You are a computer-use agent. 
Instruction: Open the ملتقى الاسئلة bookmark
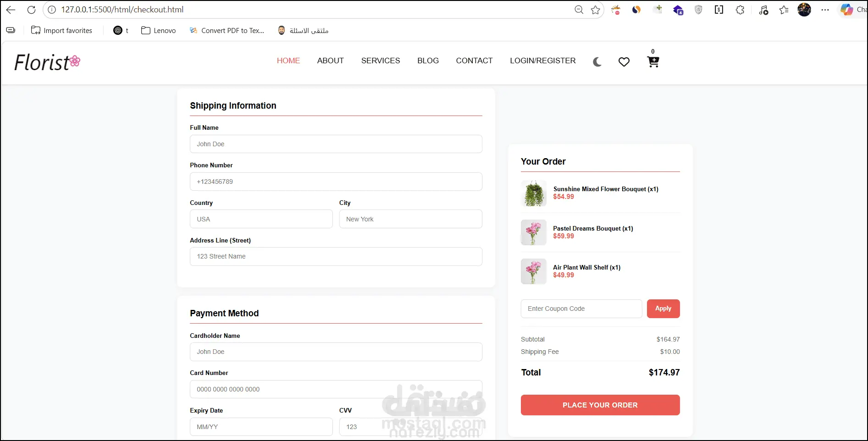tap(303, 30)
